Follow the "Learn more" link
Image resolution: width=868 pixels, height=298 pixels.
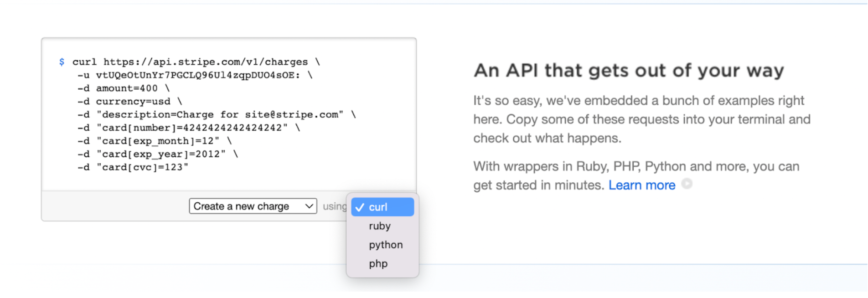coord(641,185)
